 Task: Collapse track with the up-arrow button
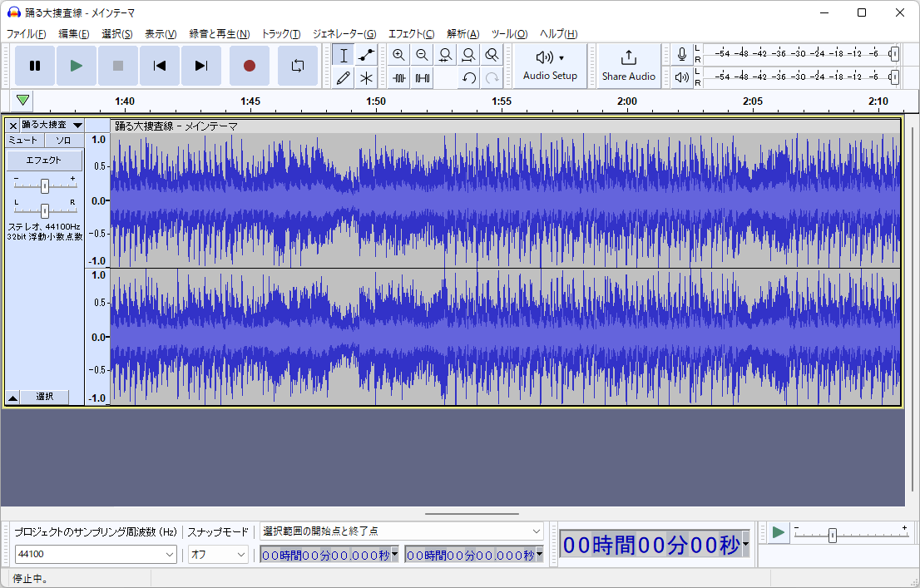(12, 398)
